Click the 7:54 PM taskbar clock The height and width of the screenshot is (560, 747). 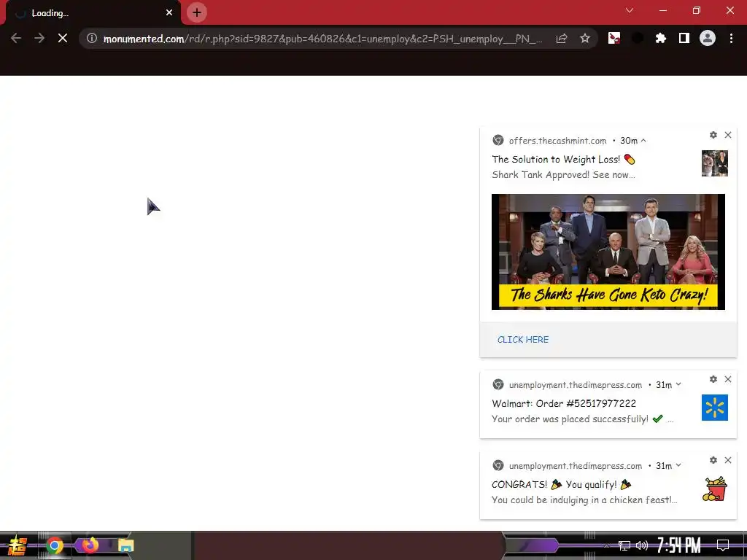(x=678, y=545)
